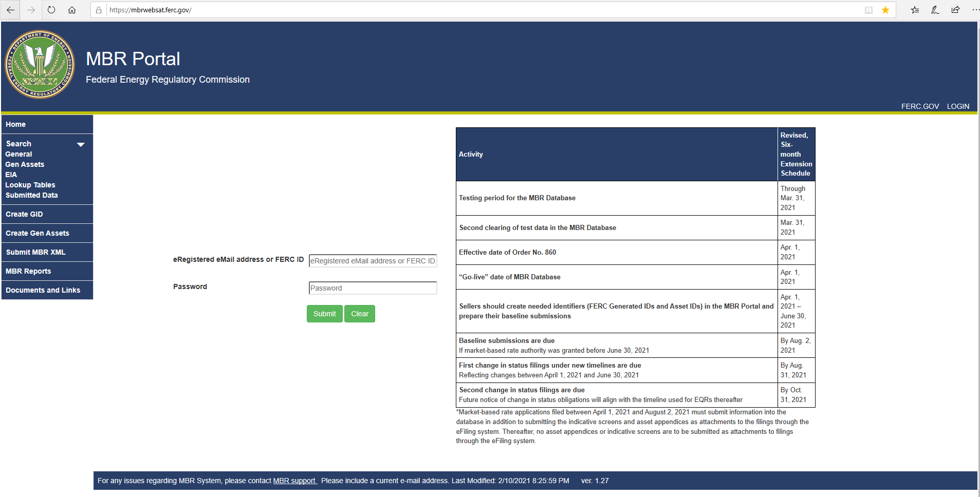
Task: Open MBR Reports menu item
Action: point(47,271)
